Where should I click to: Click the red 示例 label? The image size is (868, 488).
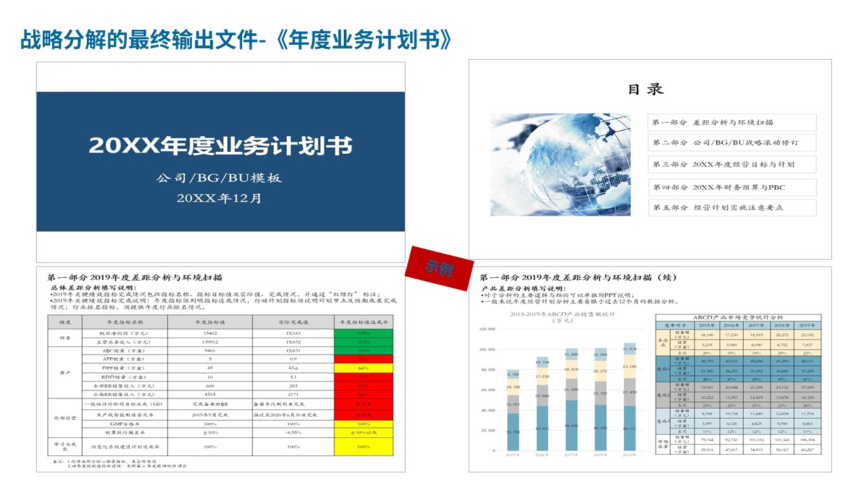[x=439, y=267]
